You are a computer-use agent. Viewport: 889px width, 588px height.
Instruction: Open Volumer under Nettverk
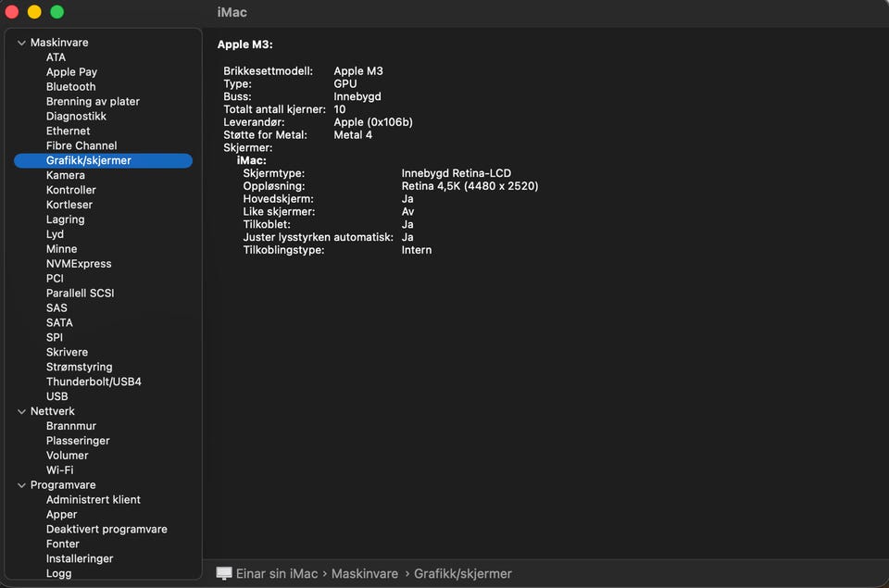click(x=67, y=456)
